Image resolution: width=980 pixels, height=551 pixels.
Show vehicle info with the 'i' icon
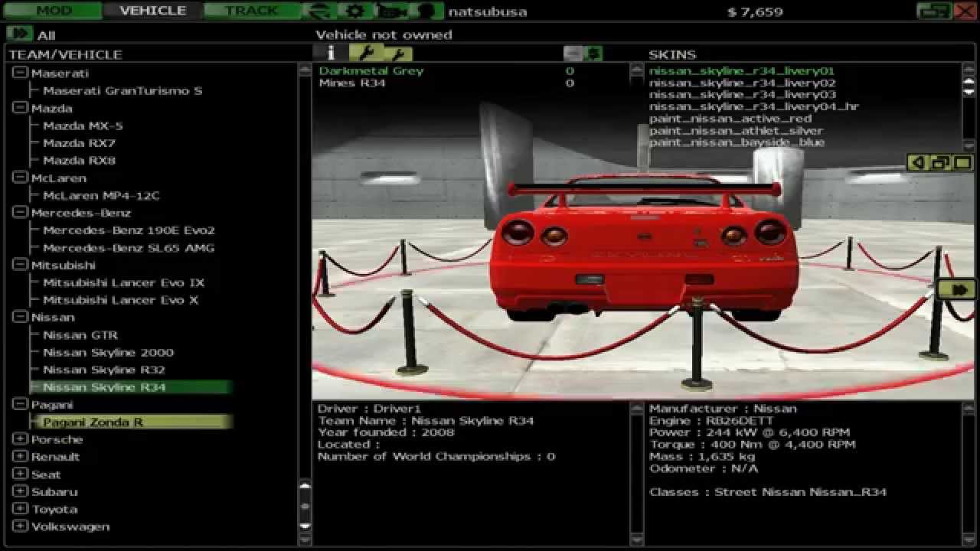point(331,53)
